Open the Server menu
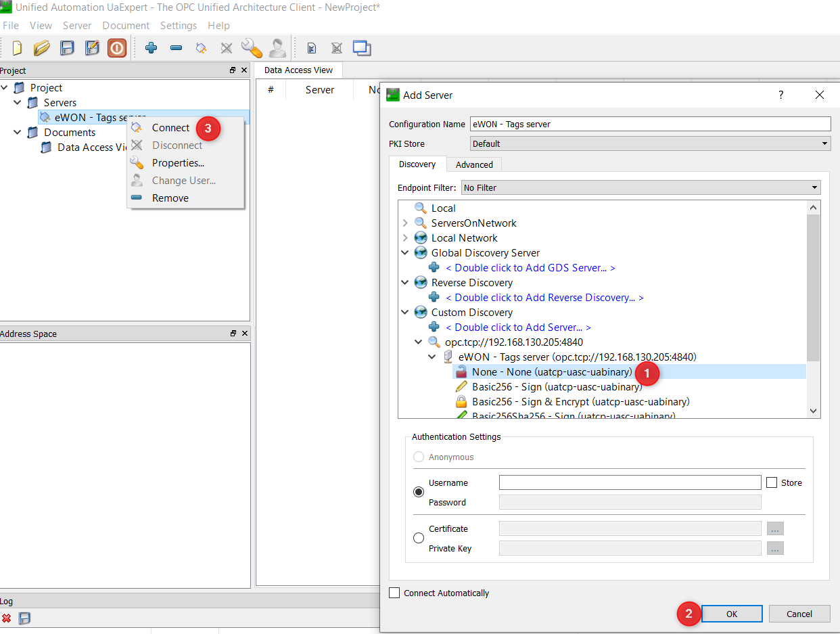 point(77,26)
